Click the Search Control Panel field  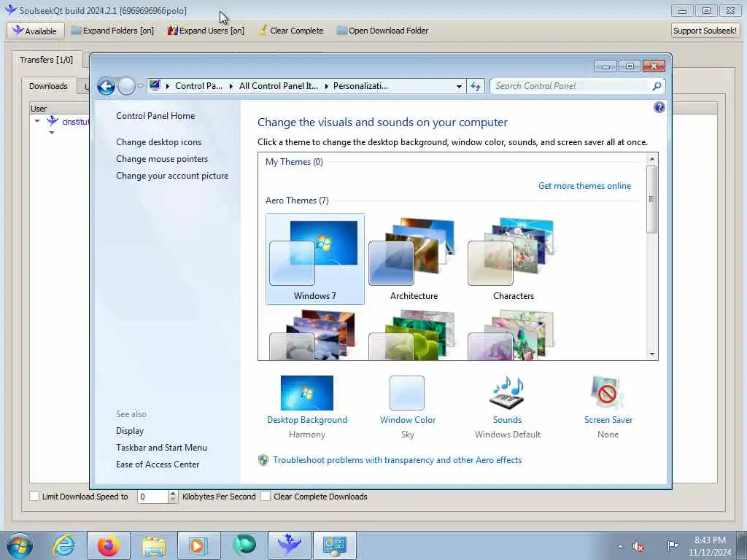569,86
